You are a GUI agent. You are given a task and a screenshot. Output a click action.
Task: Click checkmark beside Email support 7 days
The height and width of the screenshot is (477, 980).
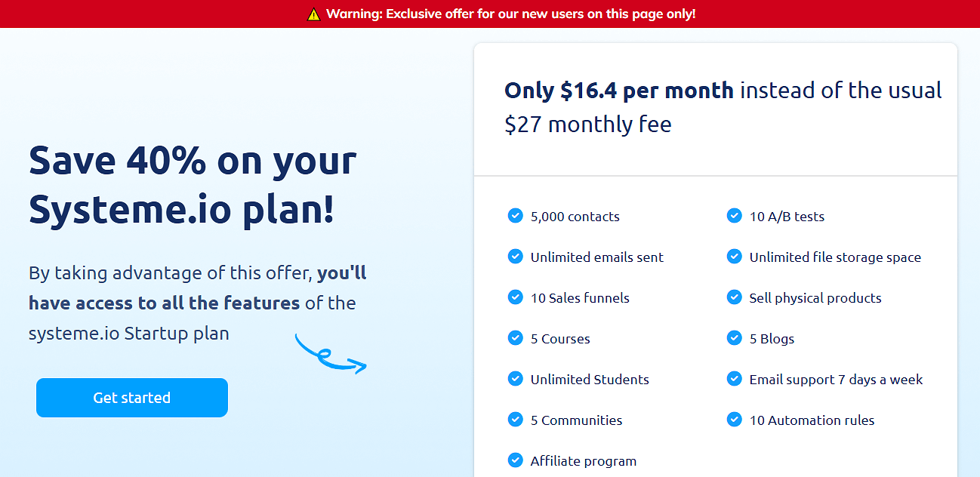(x=734, y=380)
